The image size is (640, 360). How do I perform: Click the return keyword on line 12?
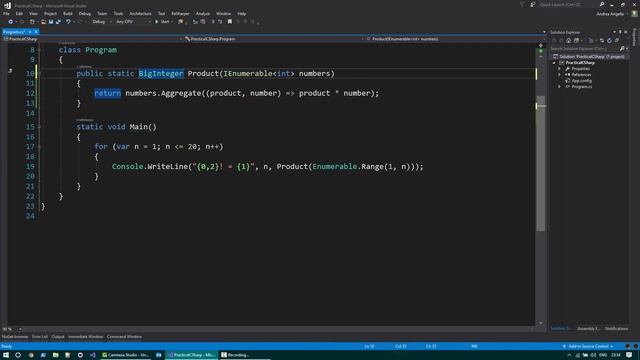[x=107, y=93]
